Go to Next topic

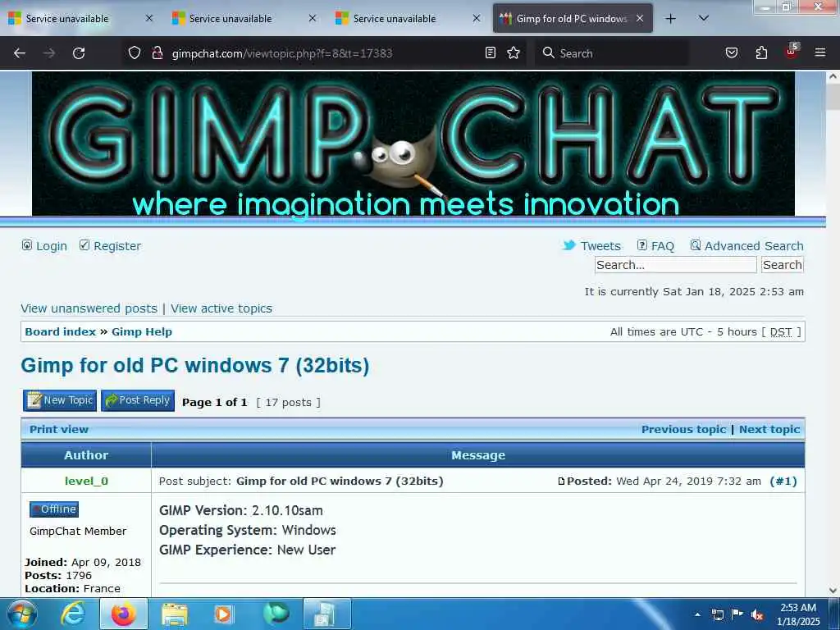point(769,429)
